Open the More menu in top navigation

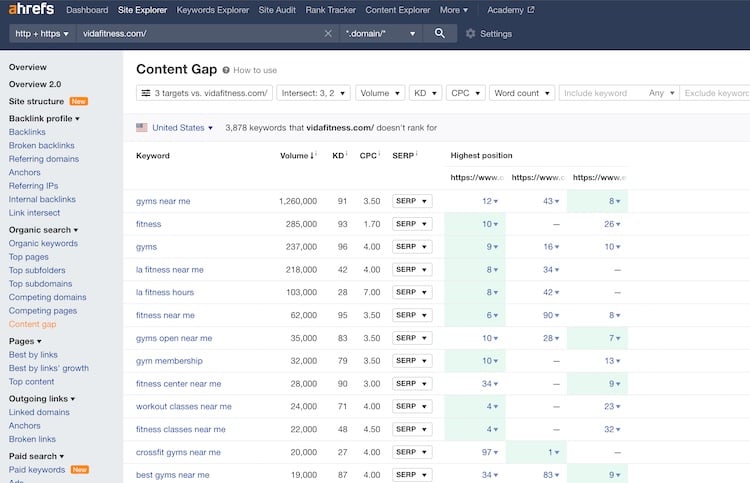pyautogui.click(x=454, y=10)
